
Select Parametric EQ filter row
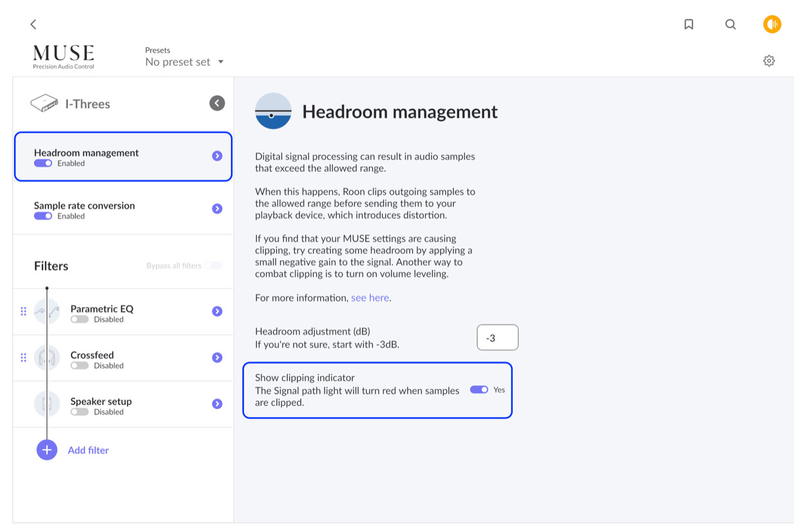pyautogui.click(x=123, y=312)
